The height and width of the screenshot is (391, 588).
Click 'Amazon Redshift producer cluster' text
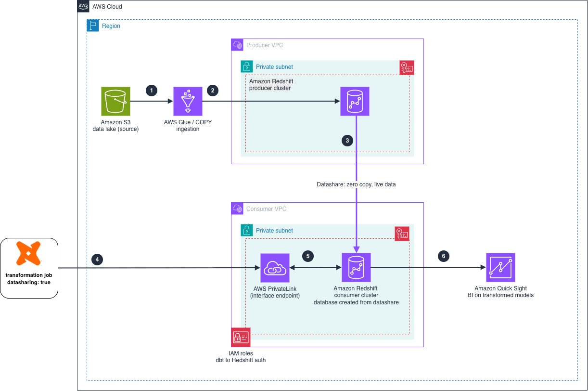pos(271,85)
